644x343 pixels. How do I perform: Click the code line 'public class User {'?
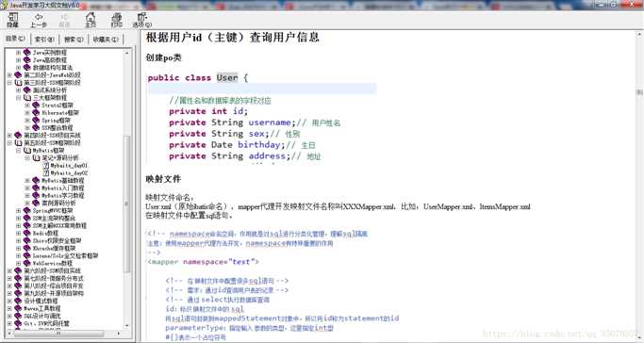pyautogui.click(x=198, y=77)
